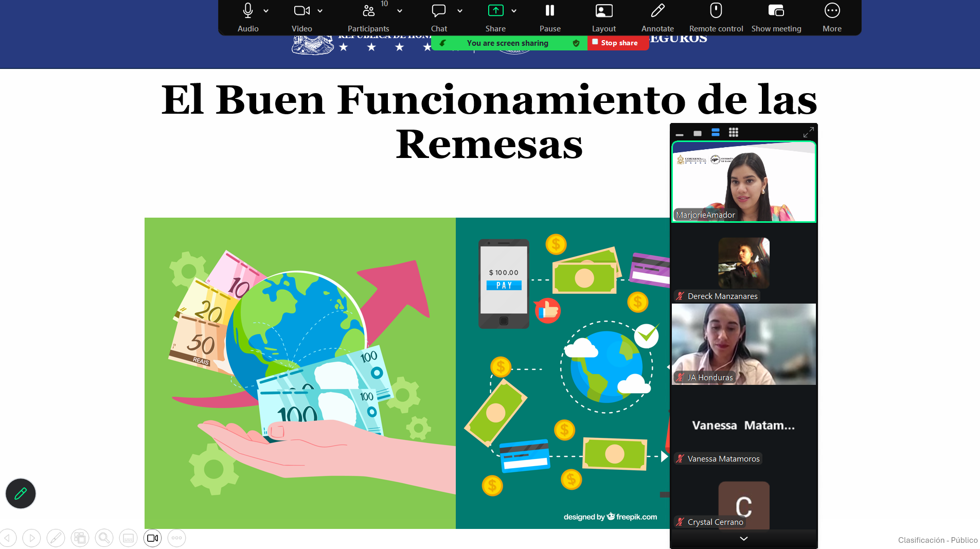Click the Remote control mouse icon

coord(716,16)
